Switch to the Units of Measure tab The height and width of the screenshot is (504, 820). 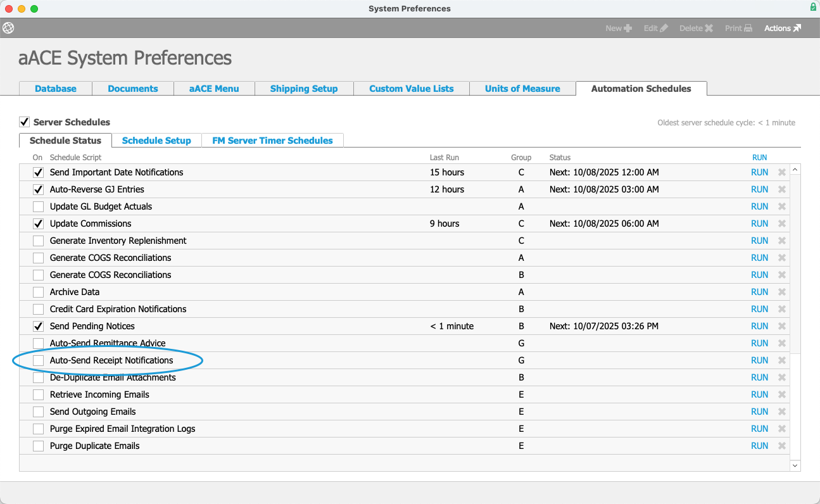click(x=522, y=89)
